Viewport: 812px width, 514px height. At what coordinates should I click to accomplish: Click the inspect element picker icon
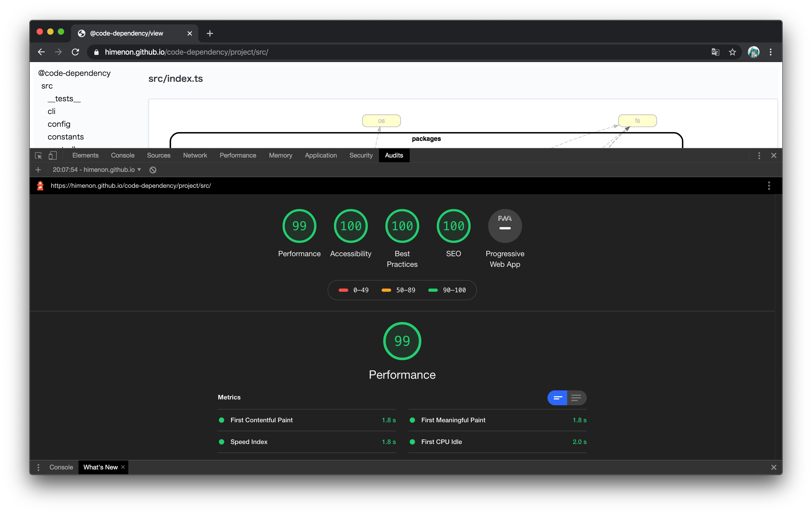[38, 156]
